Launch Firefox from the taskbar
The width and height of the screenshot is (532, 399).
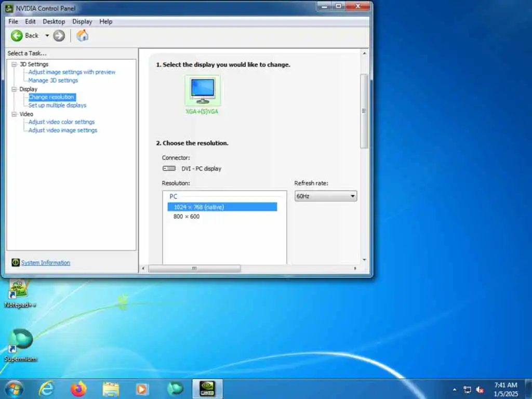click(78, 389)
